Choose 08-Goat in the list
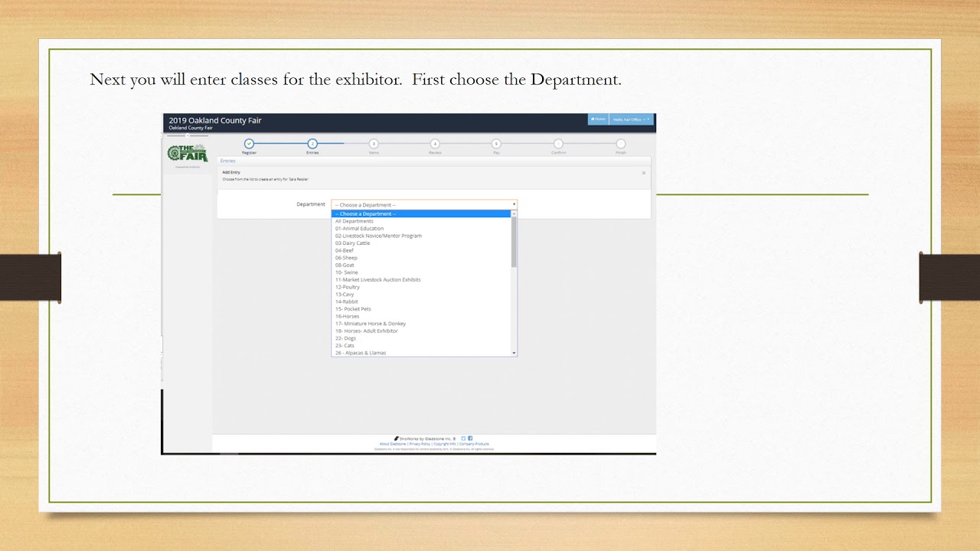 tap(421, 265)
